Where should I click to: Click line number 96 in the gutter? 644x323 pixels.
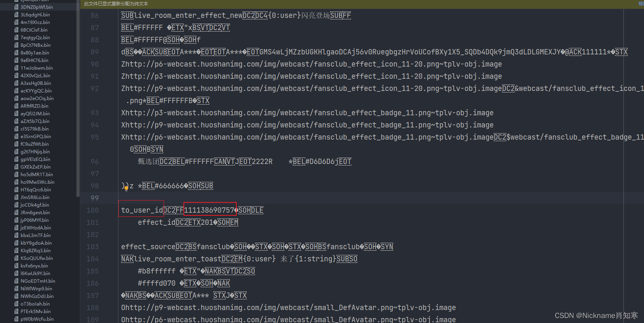(95, 162)
